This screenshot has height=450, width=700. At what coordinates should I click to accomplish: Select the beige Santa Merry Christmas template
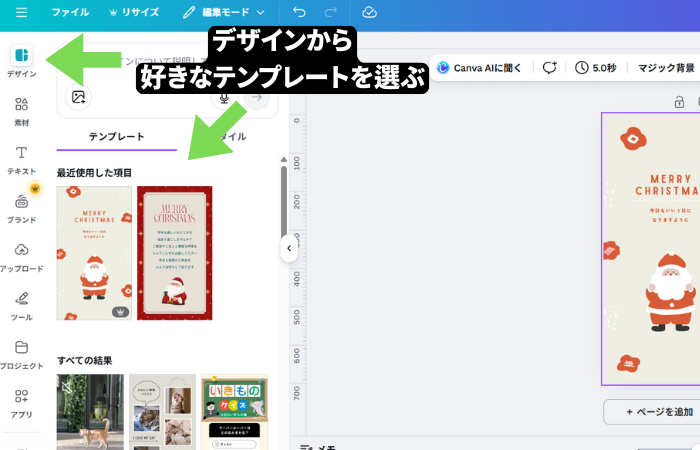click(x=94, y=253)
